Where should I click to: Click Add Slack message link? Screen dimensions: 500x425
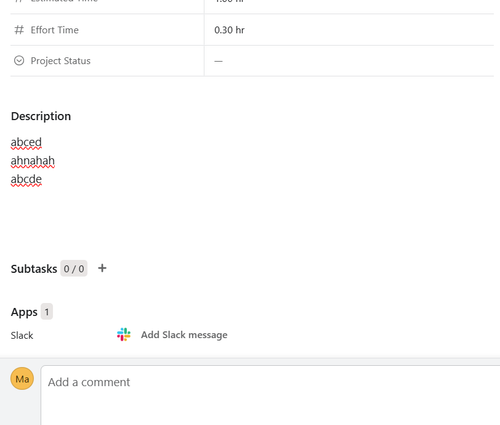(x=184, y=335)
